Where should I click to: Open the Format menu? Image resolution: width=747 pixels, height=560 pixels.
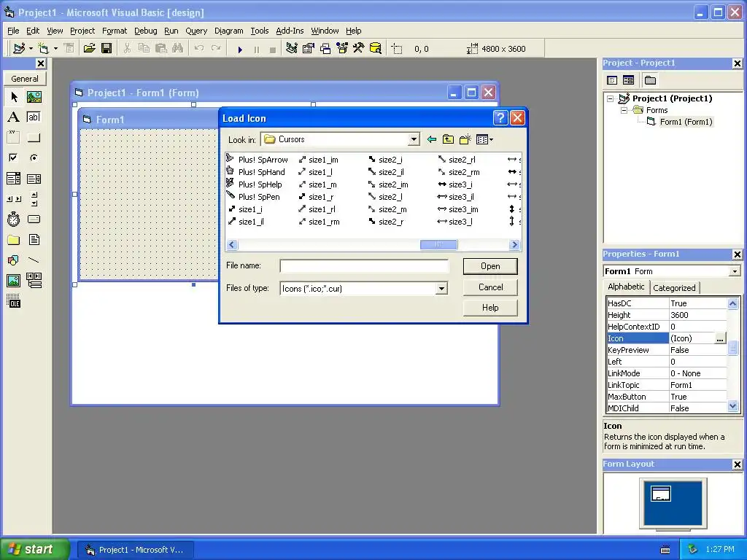coord(115,31)
